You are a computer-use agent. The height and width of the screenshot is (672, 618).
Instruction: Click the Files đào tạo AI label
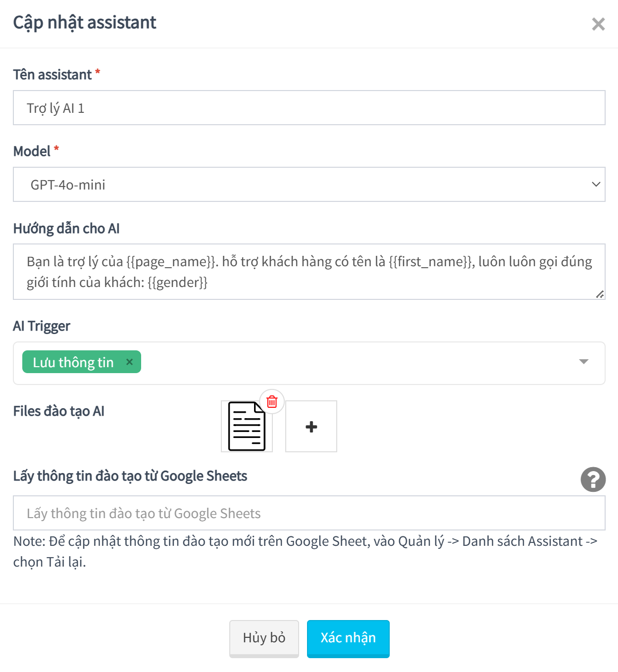(59, 411)
